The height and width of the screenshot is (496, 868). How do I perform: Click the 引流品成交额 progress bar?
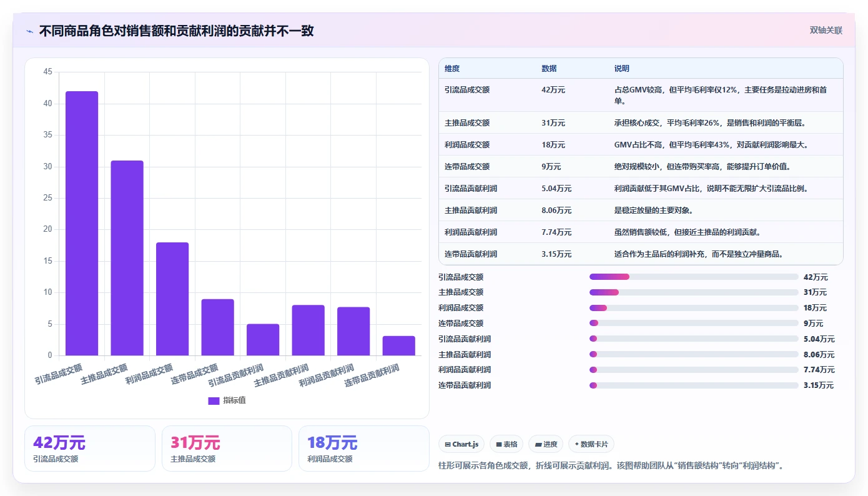pyautogui.click(x=694, y=277)
